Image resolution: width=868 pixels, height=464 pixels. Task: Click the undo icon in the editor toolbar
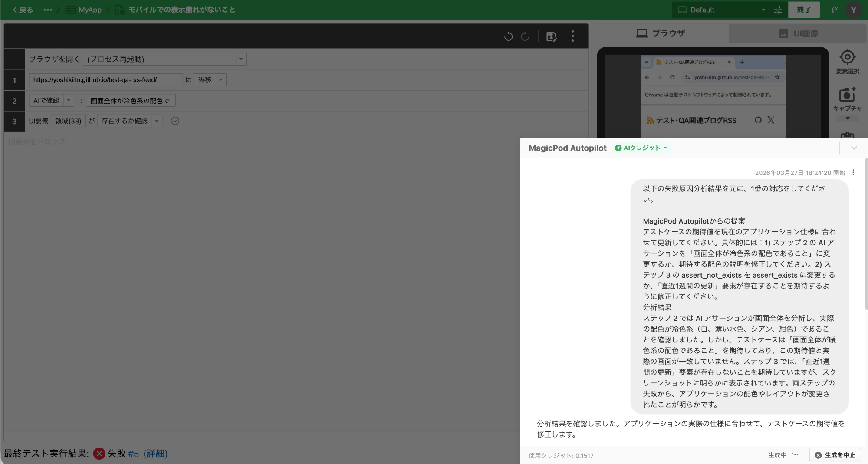(508, 36)
